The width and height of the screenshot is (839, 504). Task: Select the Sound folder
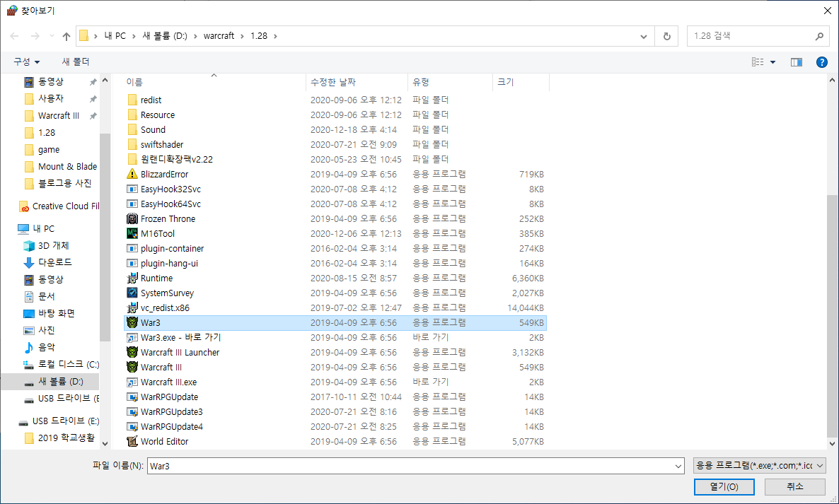click(x=335, y=130)
